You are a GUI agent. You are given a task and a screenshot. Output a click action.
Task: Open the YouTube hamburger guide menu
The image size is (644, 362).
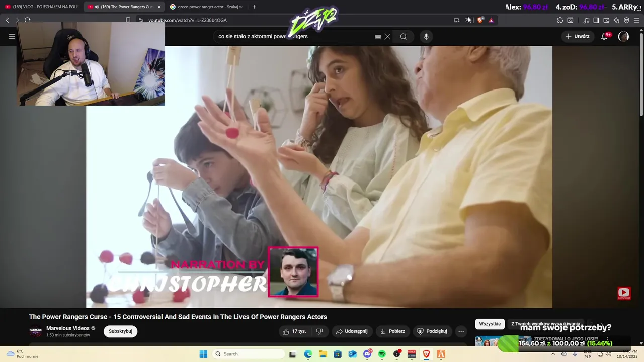[12, 36]
